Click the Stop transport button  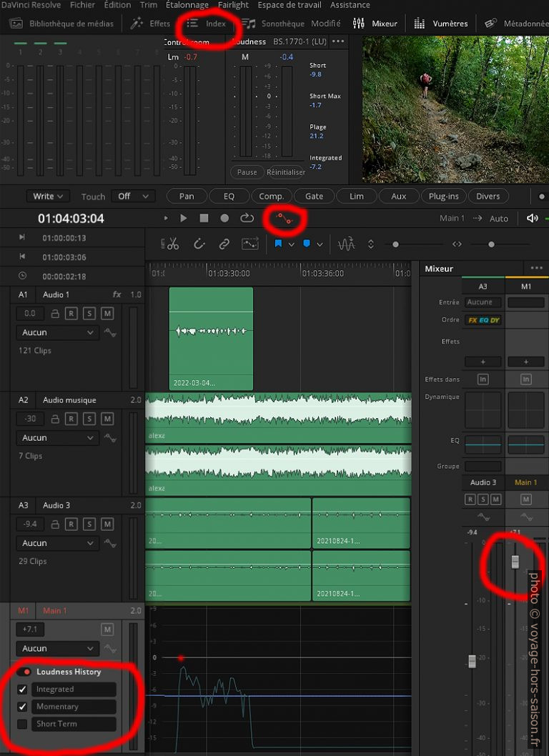(204, 219)
